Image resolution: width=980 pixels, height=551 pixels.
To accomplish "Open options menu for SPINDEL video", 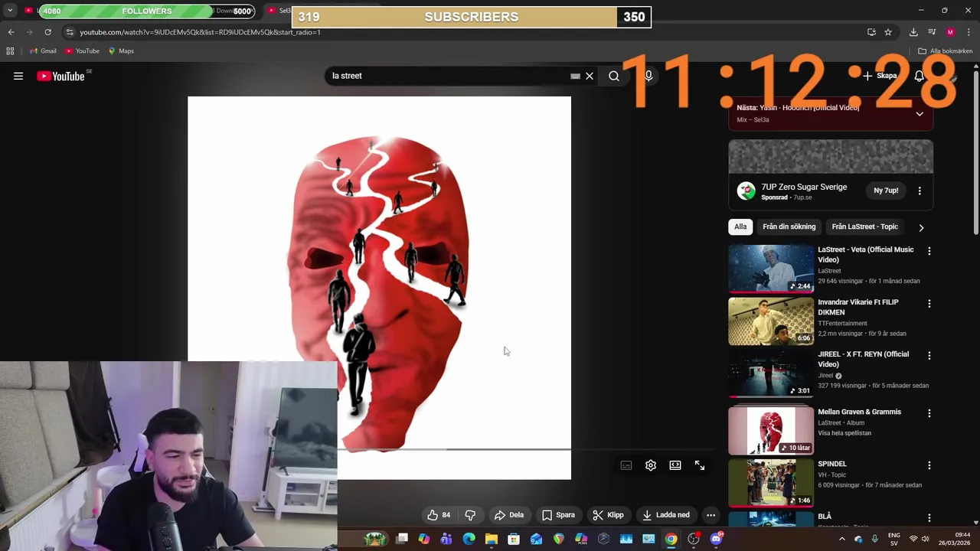I will point(929,465).
